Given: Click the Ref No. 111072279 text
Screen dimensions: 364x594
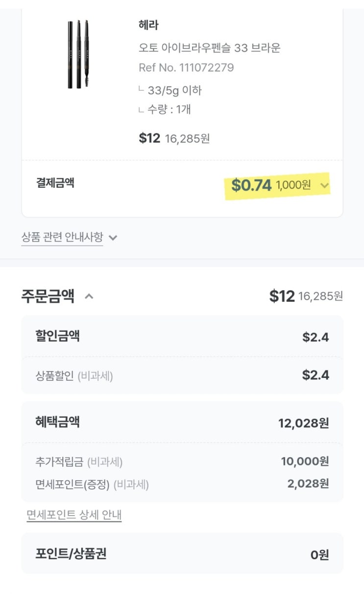Looking at the screenshot, I should (186, 68).
